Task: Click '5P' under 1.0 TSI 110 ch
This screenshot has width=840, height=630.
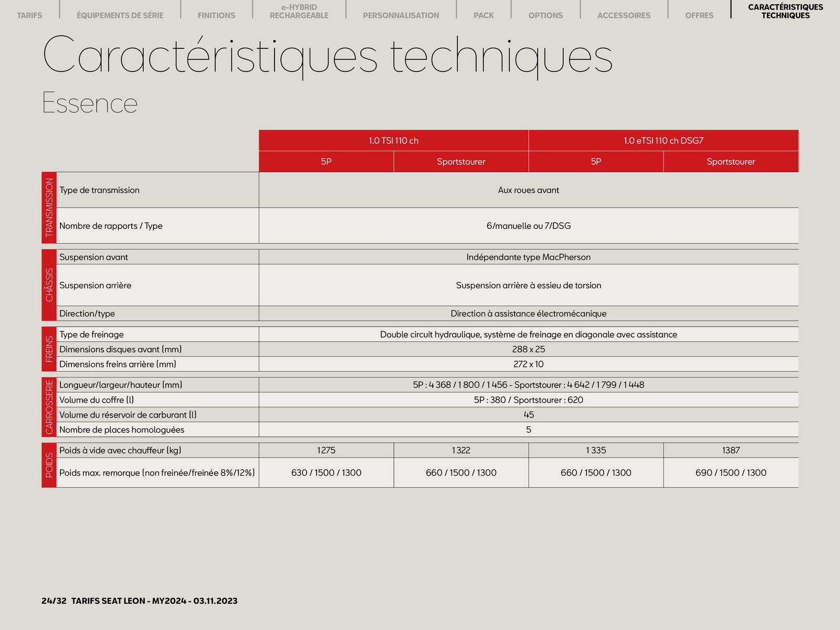Action: click(x=326, y=161)
